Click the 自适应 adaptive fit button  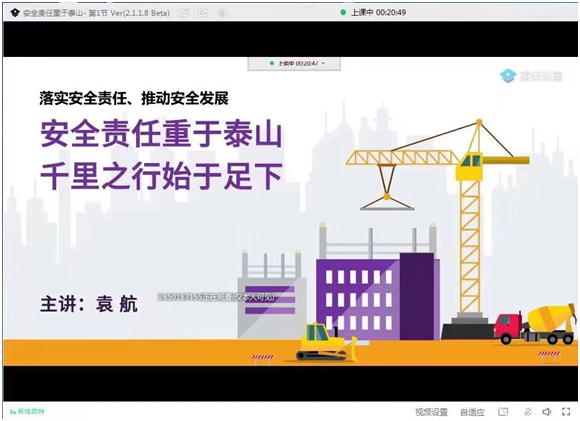(472, 412)
